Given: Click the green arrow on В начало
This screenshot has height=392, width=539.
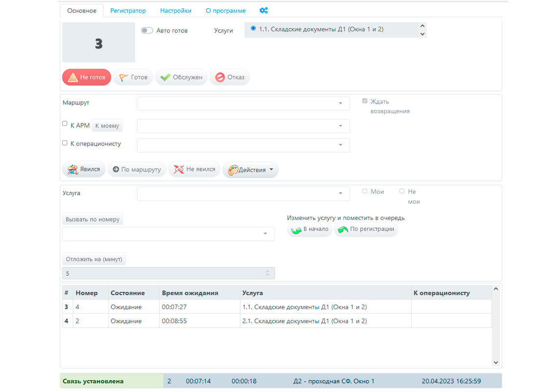Looking at the screenshot, I should tap(296, 230).
